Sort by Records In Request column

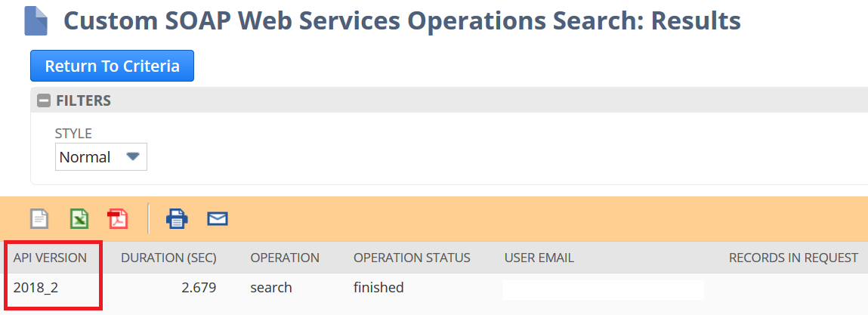pyautogui.click(x=793, y=258)
